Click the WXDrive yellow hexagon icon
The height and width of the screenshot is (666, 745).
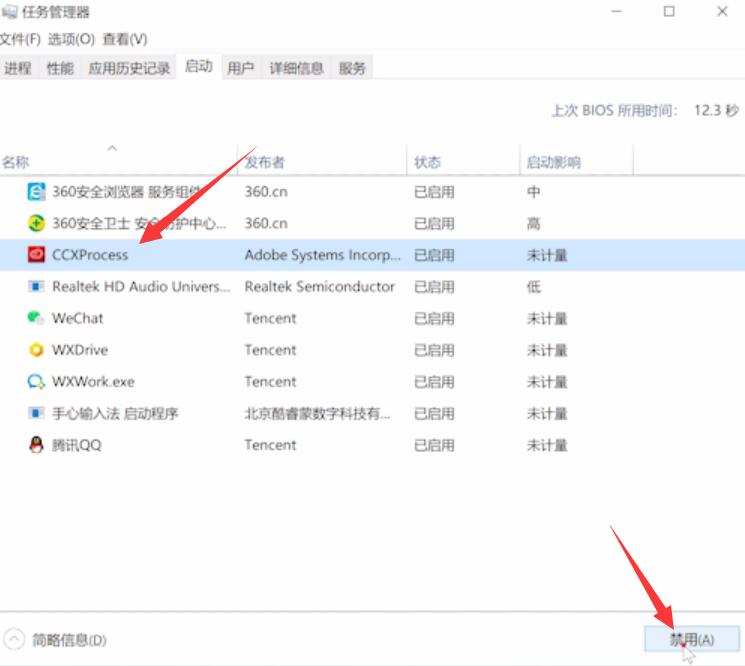36,350
